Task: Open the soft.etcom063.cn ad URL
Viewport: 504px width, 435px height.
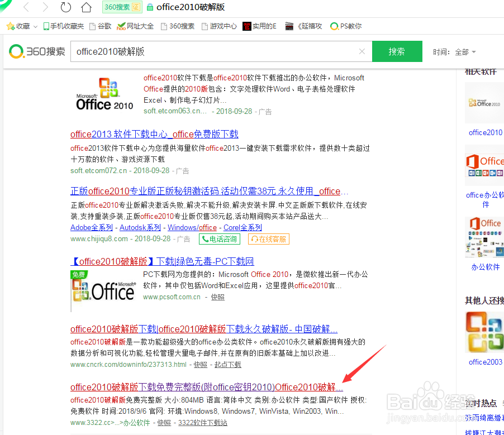Action: (x=175, y=111)
